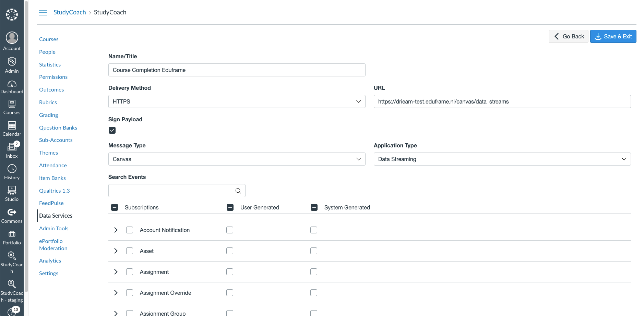The image size is (644, 316).
Task: Open the Sub-Accounts link
Action: coord(56,140)
